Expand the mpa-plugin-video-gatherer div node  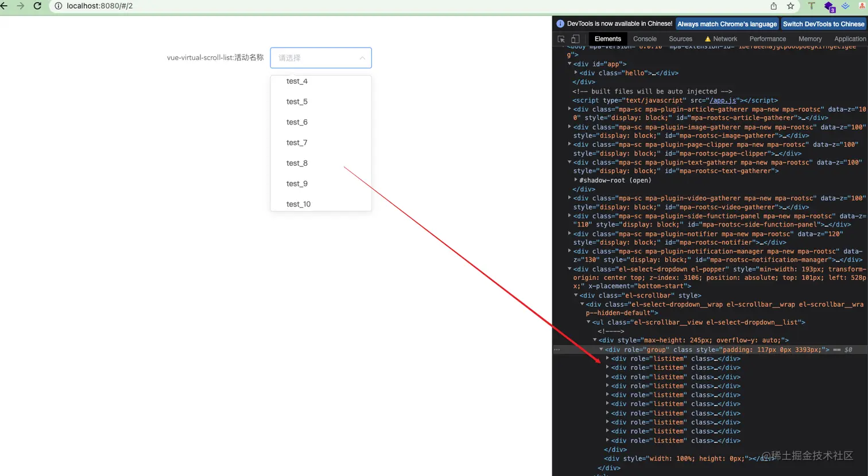coord(569,198)
